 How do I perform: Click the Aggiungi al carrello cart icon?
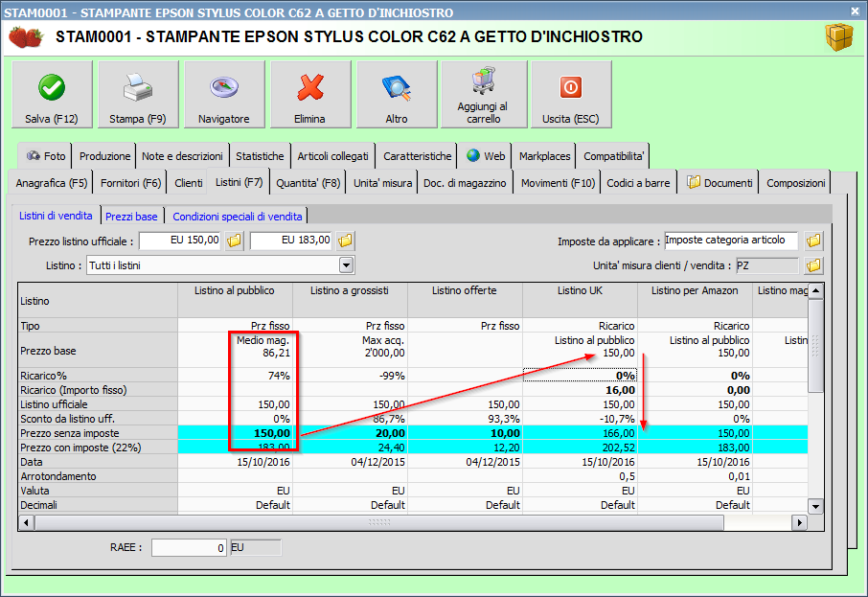pyautogui.click(x=484, y=80)
